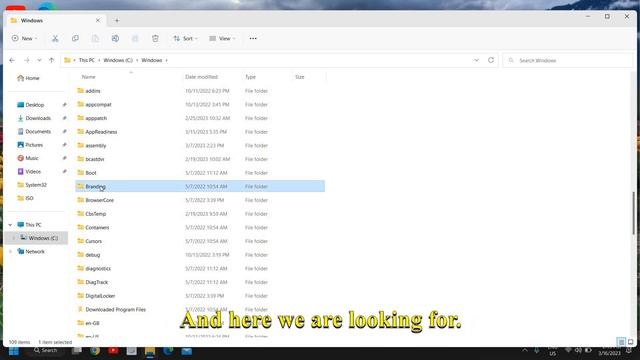Open the View dropdown menu
Screen dimensions: 640x360
222,38
